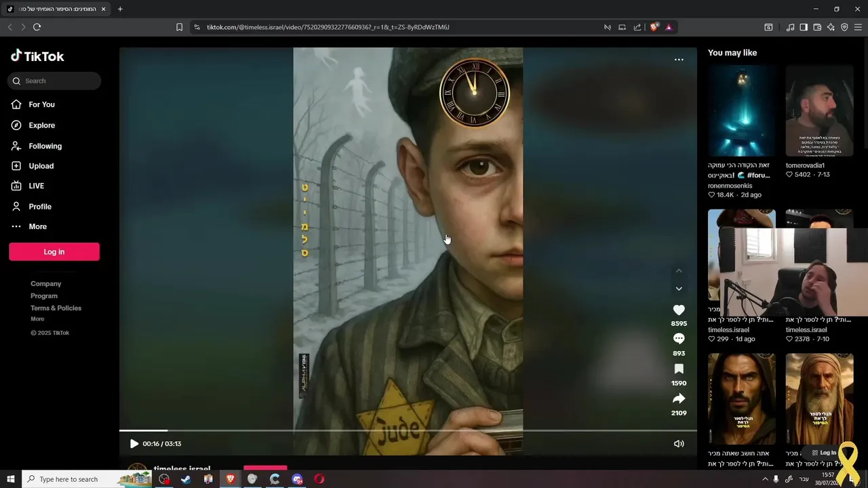
Task: Click the small More footer link
Action: (x=37, y=319)
